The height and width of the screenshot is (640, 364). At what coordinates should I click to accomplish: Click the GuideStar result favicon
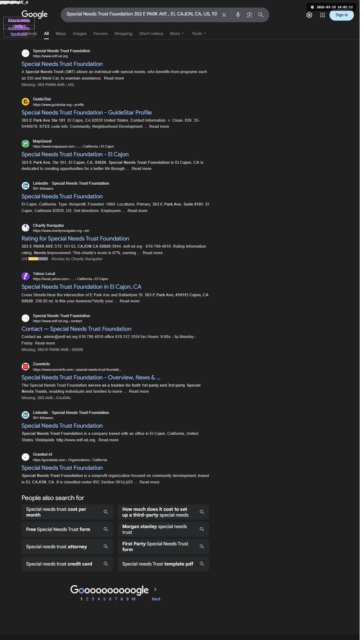tap(26, 102)
